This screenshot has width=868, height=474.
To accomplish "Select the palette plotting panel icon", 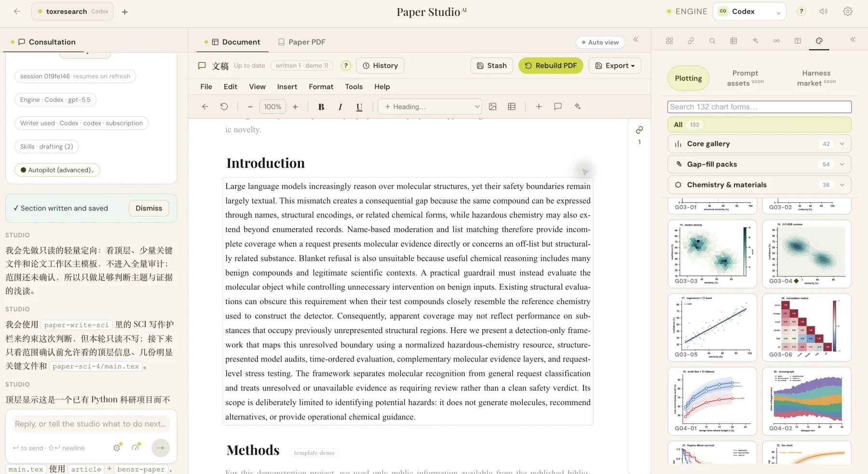I will tap(819, 41).
